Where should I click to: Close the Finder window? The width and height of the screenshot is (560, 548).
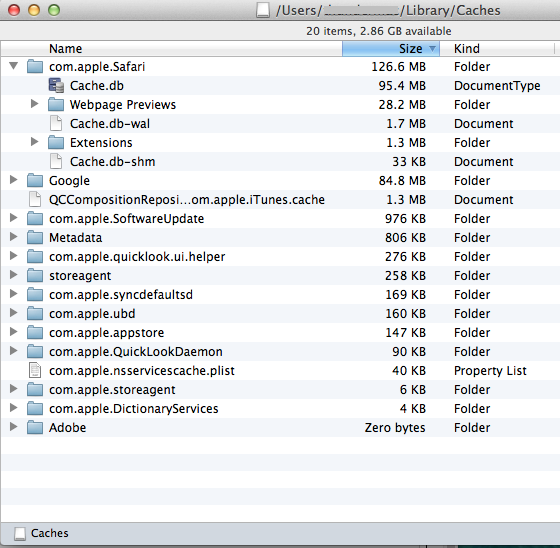click(x=14, y=10)
